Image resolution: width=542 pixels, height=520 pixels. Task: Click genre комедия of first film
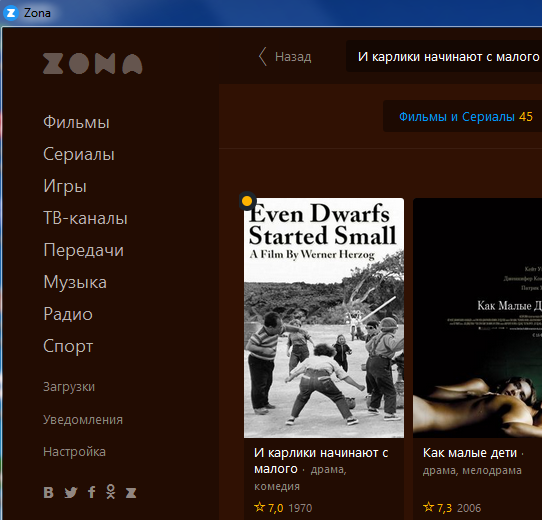pyautogui.click(x=277, y=486)
